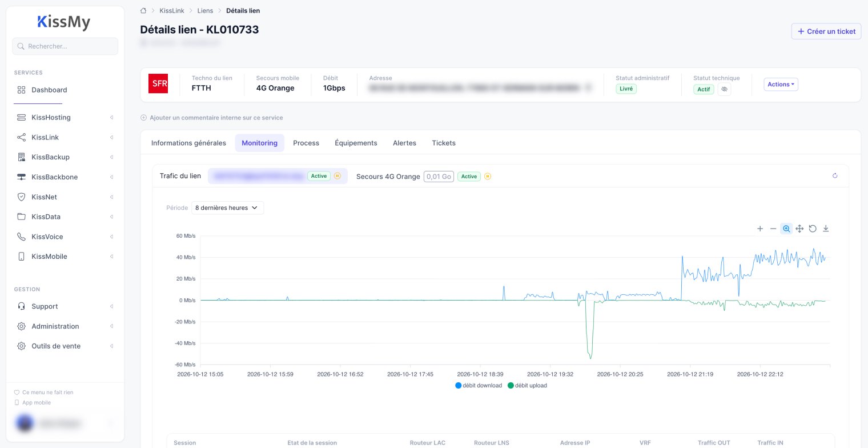The height and width of the screenshot is (448, 868).
Task: Click the 1Gbps débit value
Action: pyautogui.click(x=334, y=88)
